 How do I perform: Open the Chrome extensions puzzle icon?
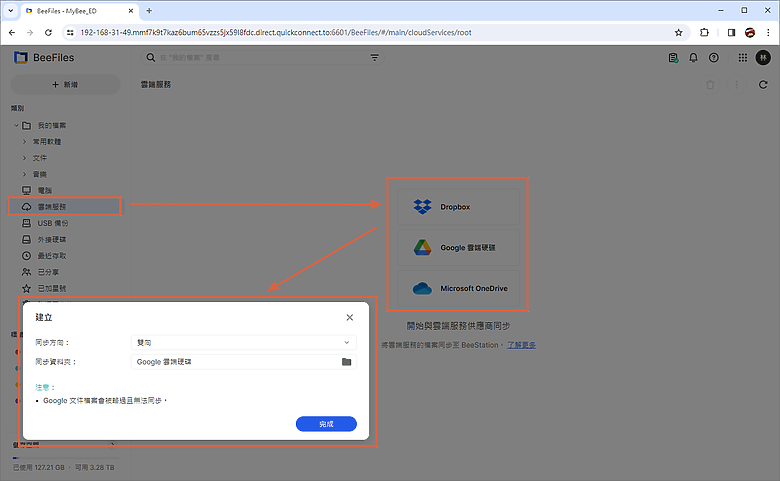[x=704, y=32]
